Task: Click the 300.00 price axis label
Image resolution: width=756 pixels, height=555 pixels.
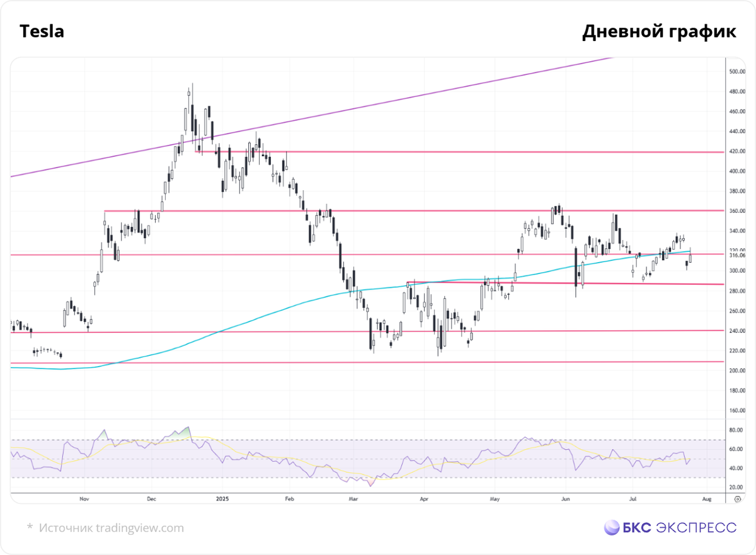Action: pyautogui.click(x=737, y=271)
